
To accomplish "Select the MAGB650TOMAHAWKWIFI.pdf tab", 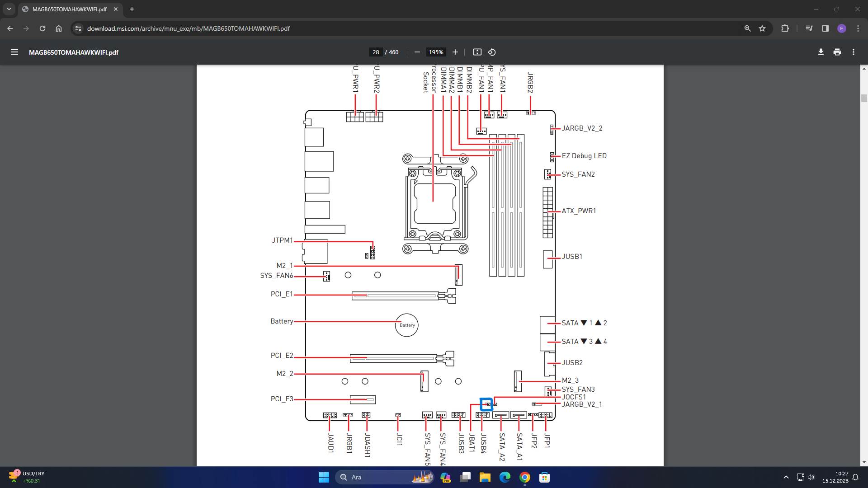I will click(x=70, y=9).
